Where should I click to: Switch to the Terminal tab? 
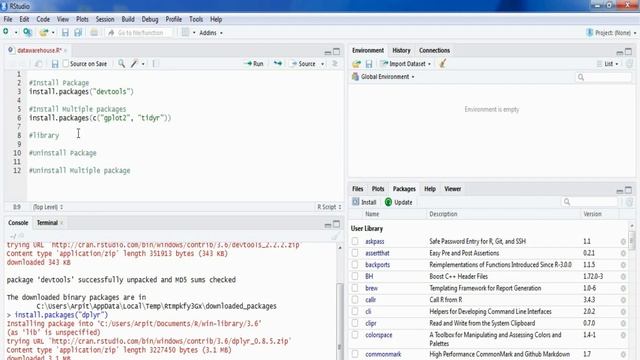coord(47,223)
